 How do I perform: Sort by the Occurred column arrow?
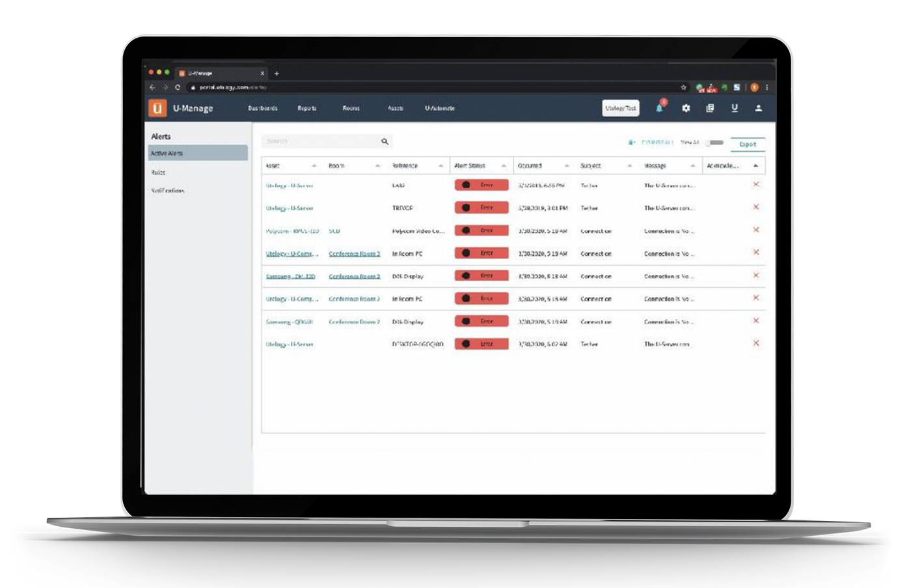point(566,166)
